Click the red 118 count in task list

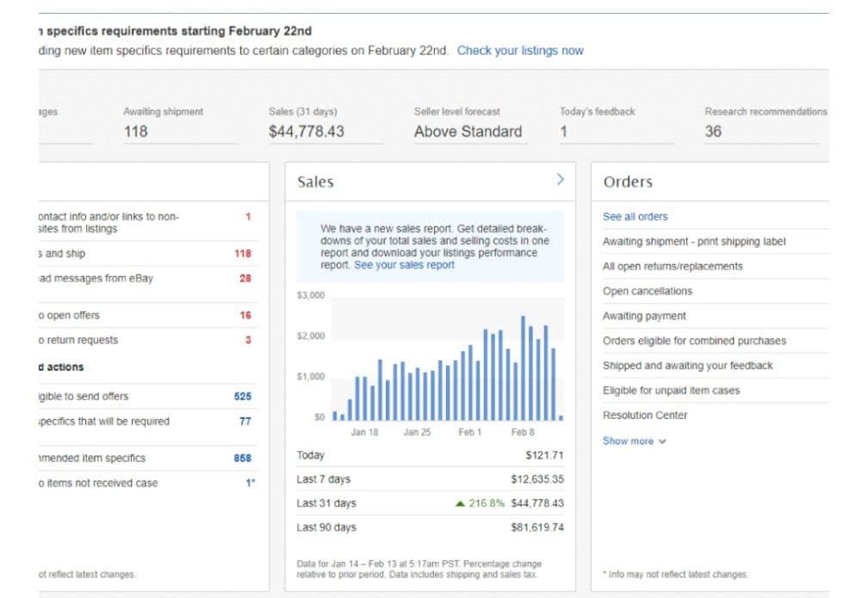click(x=243, y=253)
